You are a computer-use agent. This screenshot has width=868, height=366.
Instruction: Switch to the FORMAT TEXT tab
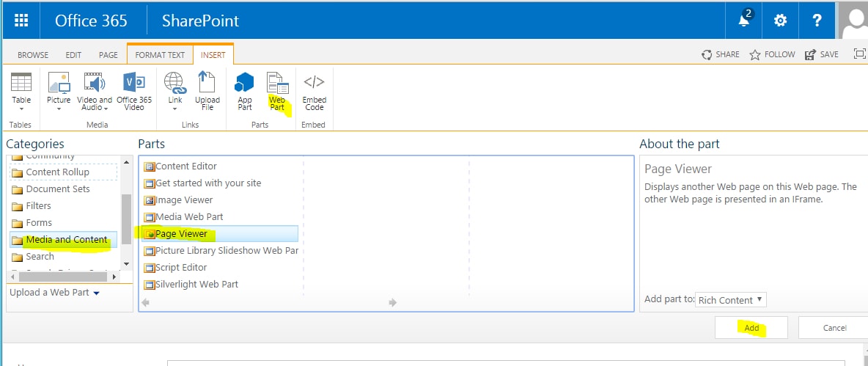[x=160, y=55]
